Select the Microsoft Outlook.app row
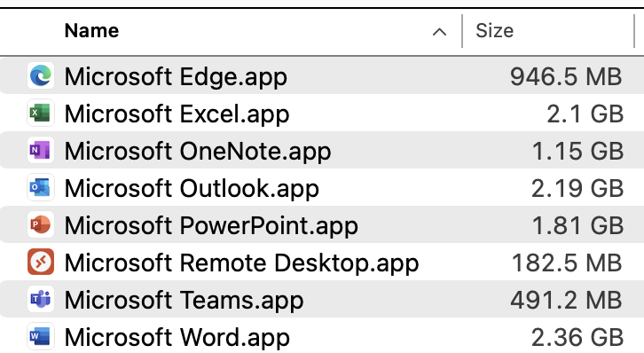644x353 pixels. point(322,188)
